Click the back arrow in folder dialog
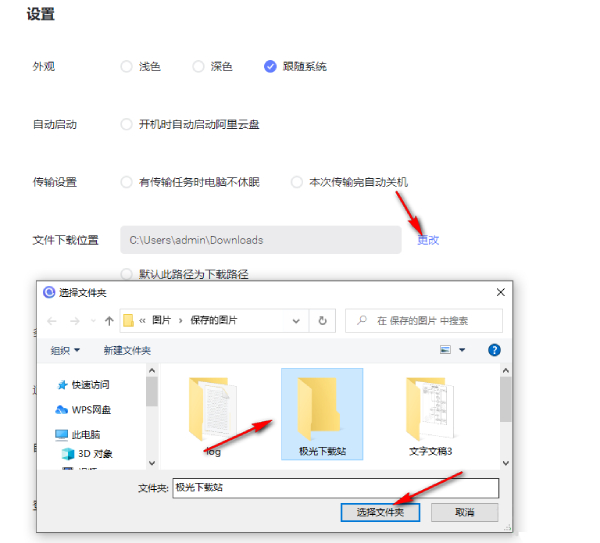 (x=50, y=321)
